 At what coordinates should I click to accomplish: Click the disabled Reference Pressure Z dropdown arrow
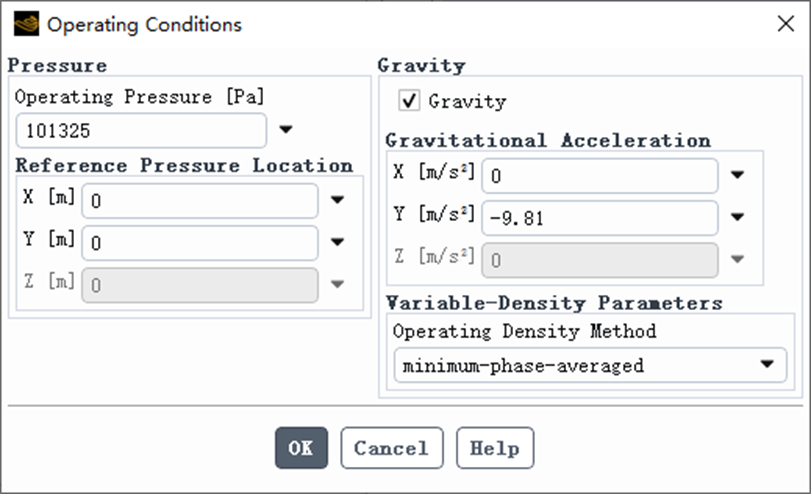(338, 284)
